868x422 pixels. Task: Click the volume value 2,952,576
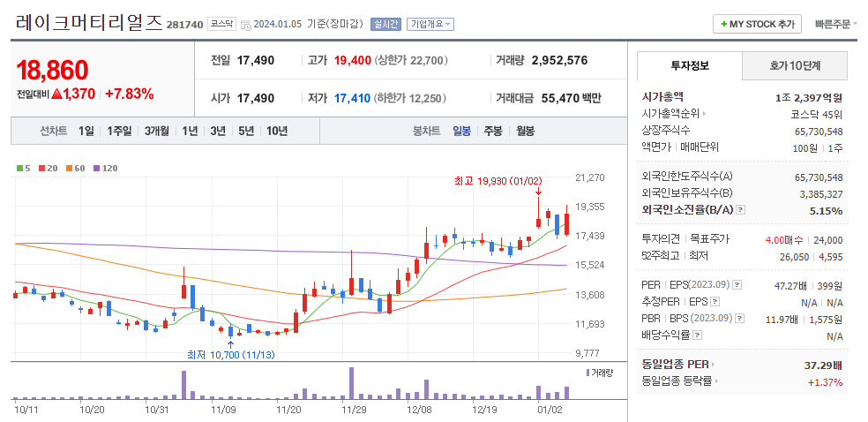(x=559, y=60)
